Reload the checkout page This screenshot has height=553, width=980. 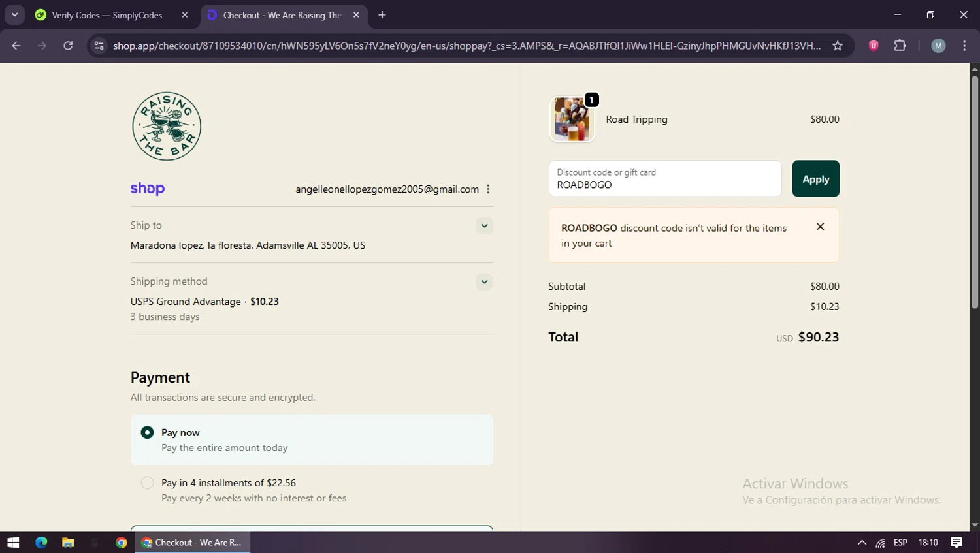(68, 46)
